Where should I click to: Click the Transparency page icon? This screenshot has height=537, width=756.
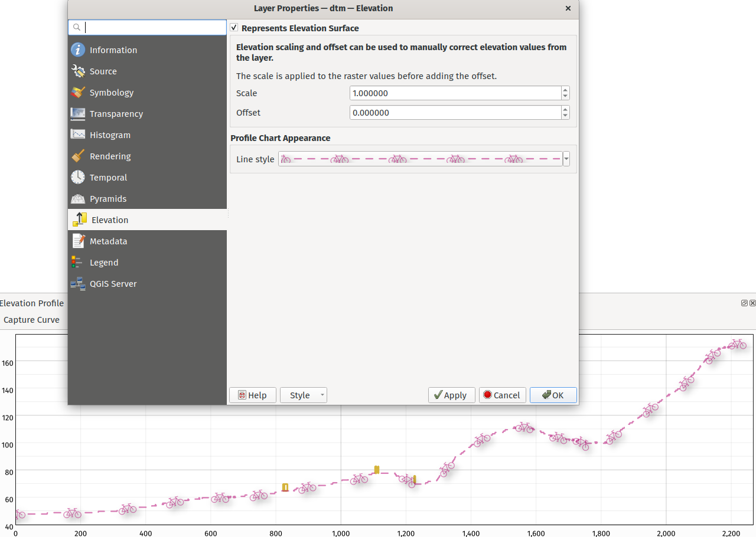pyautogui.click(x=78, y=114)
